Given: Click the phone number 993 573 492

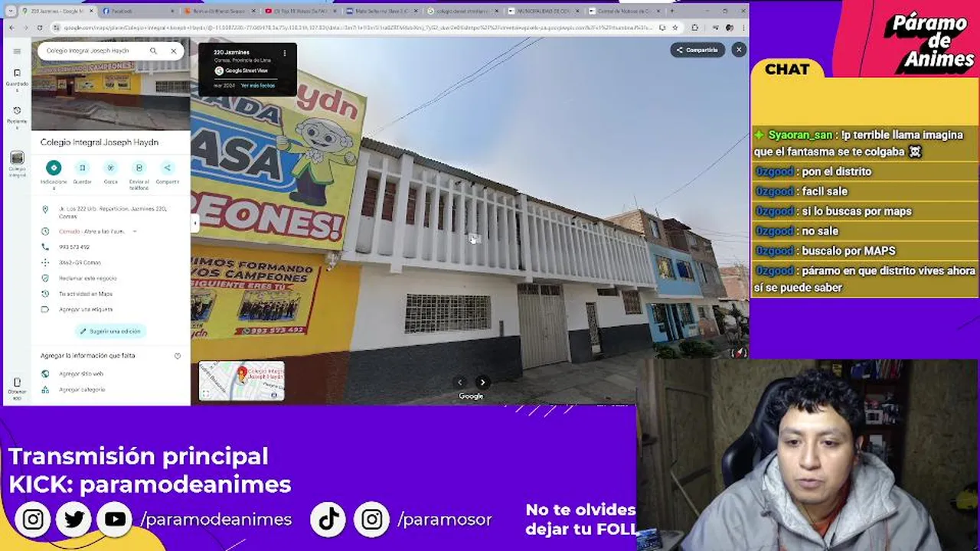Looking at the screenshot, I should click(74, 247).
